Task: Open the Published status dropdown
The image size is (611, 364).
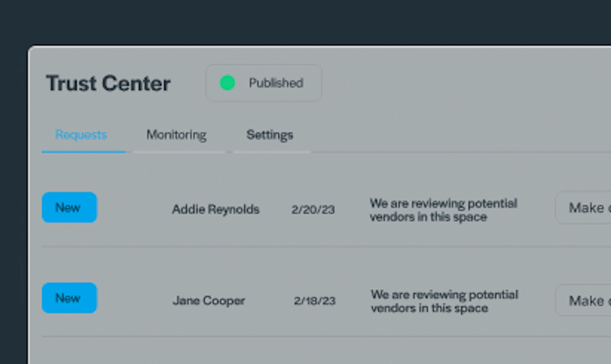Action: pyautogui.click(x=264, y=83)
